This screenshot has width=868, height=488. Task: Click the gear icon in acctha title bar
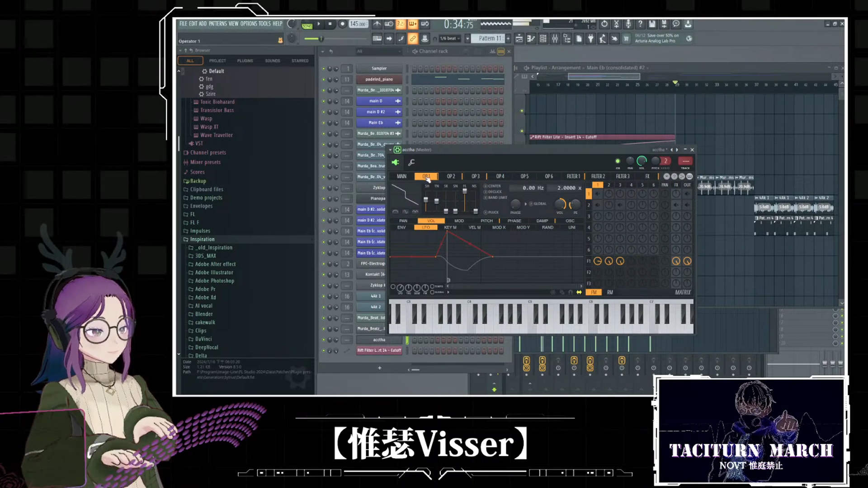click(397, 150)
